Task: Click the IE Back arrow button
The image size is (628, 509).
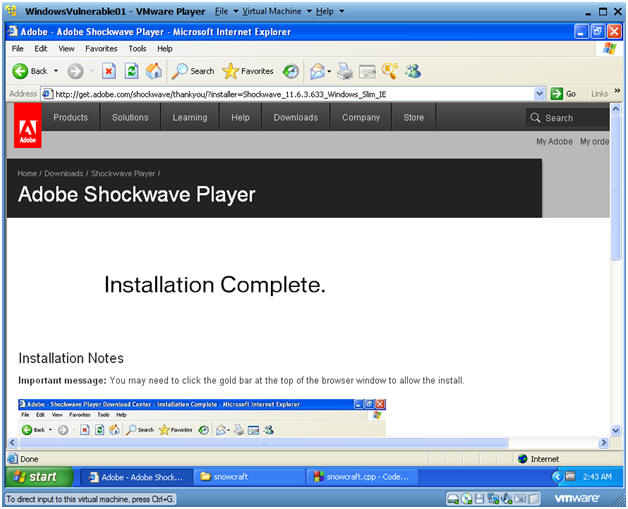Action: pyautogui.click(x=20, y=71)
